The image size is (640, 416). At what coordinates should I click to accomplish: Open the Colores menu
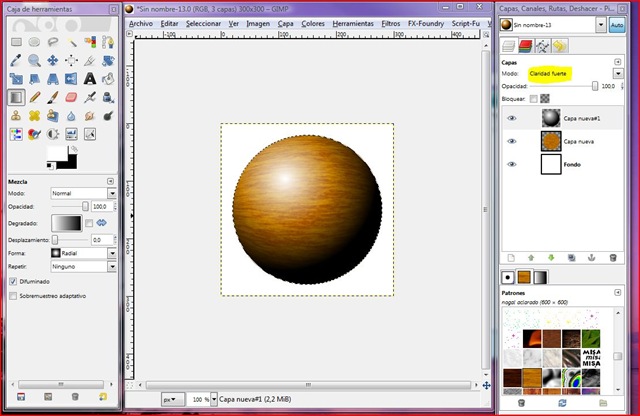click(x=313, y=22)
